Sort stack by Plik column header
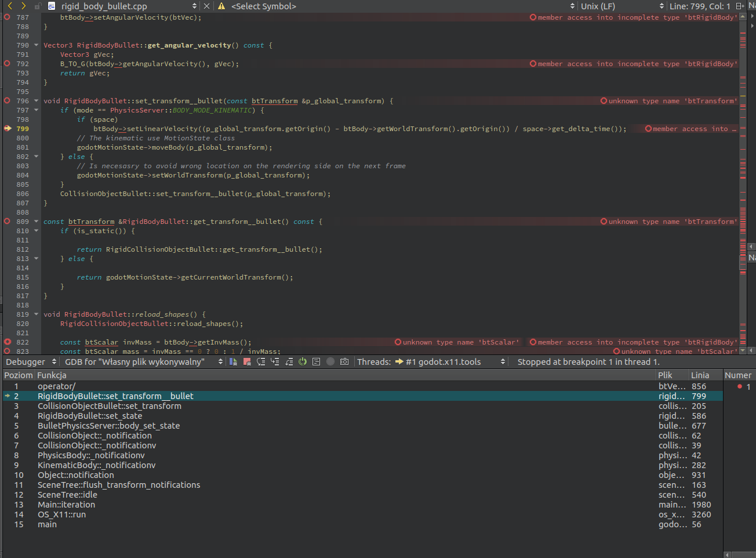Image resolution: width=756 pixels, height=558 pixels. pyautogui.click(x=671, y=375)
